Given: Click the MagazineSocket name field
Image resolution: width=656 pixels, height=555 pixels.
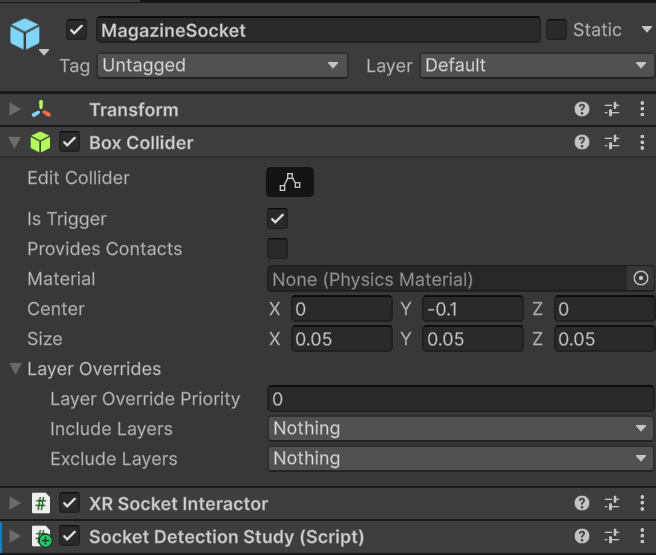Looking at the screenshot, I should (x=317, y=30).
